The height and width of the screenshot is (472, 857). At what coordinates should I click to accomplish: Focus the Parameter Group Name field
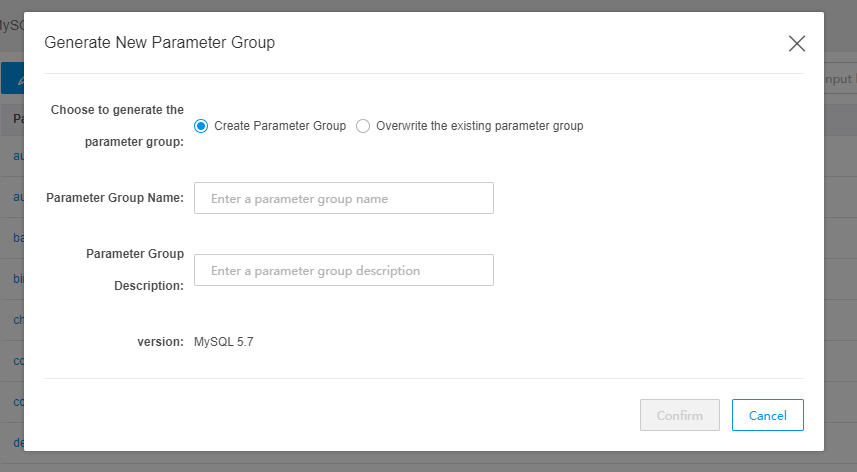point(343,198)
